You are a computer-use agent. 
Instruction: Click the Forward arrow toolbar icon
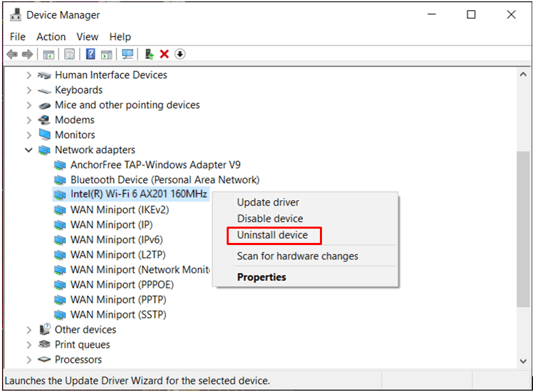[27, 54]
